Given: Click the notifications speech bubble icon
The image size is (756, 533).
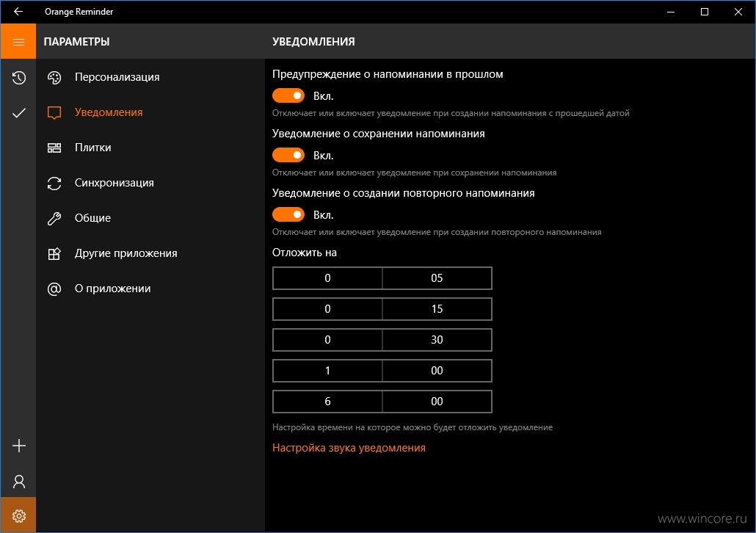Looking at the screenshot, I should tap(54, 113).
